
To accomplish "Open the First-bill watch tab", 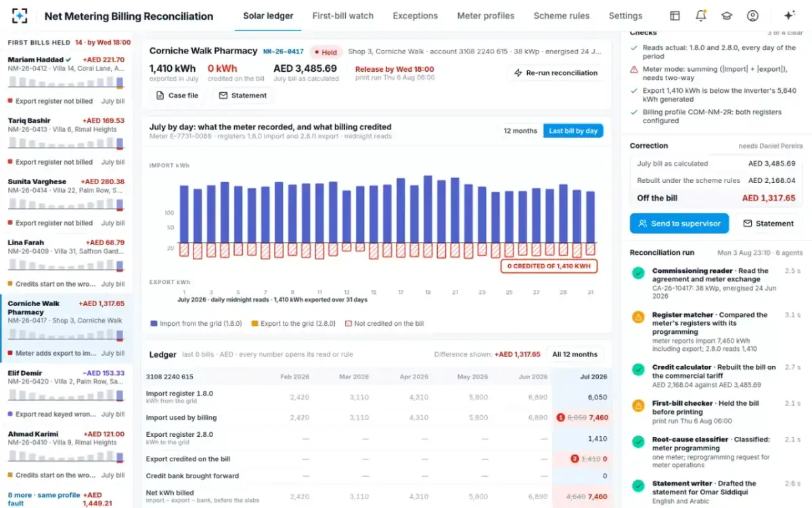I will click(343, 16).
